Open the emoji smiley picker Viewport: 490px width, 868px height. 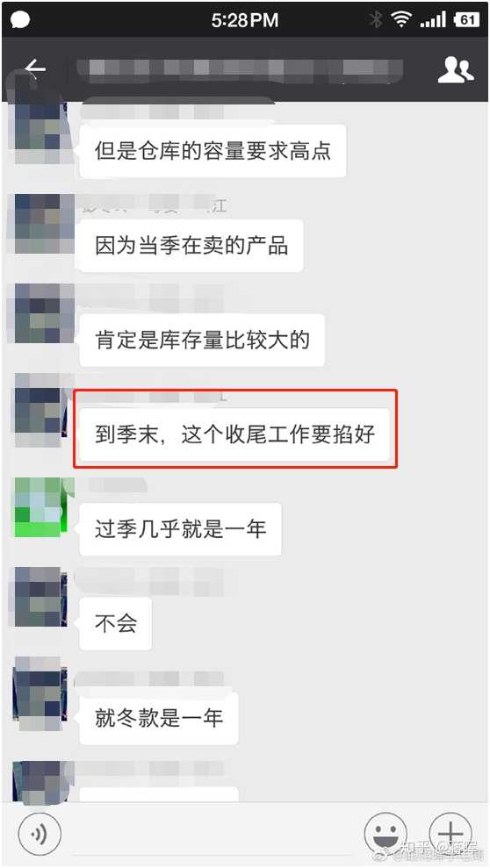[x=386, y=833]
